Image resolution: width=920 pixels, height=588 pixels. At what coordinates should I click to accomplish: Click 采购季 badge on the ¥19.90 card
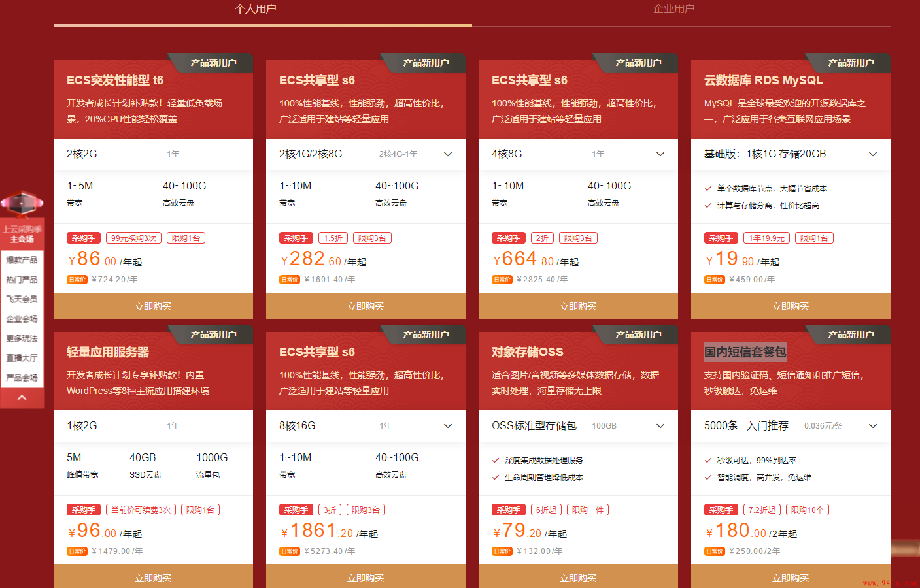click(721, 238)
